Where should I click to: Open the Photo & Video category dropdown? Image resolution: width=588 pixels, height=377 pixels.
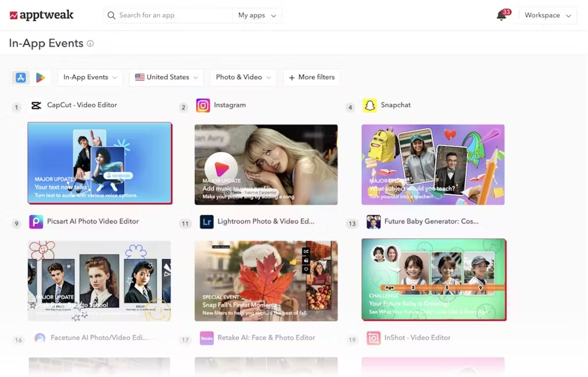tap(243, 77)
